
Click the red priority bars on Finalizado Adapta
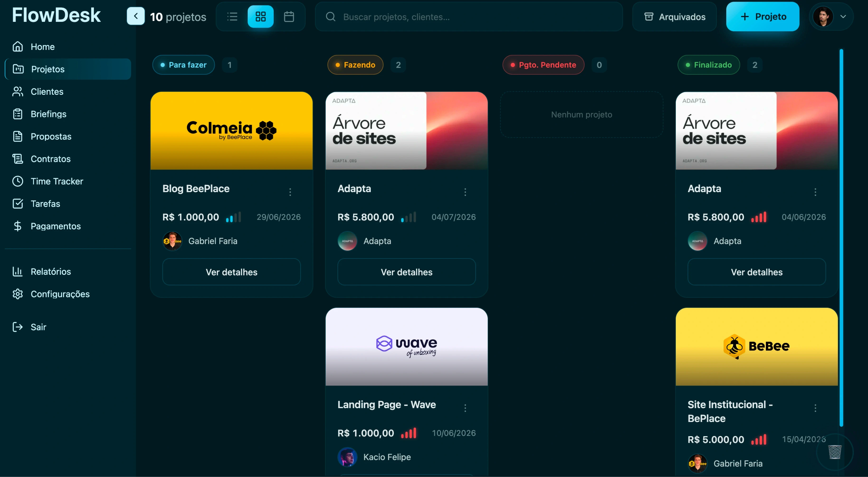click(759, 217)
